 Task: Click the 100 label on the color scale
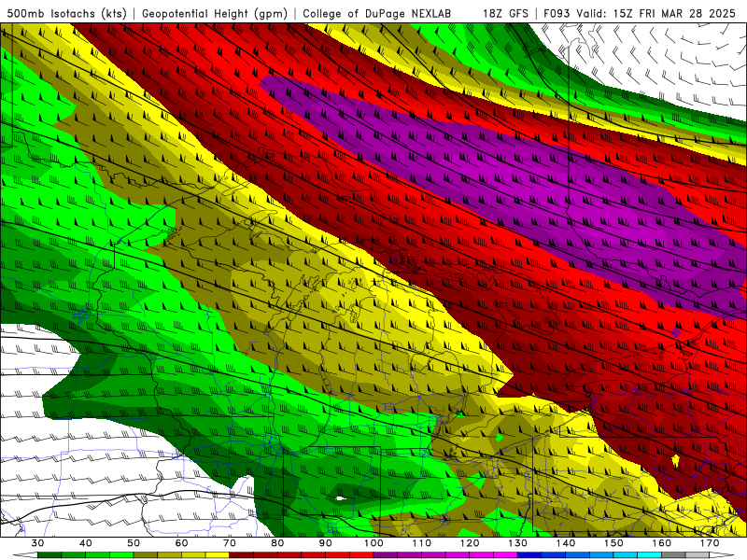click(374, 543)
